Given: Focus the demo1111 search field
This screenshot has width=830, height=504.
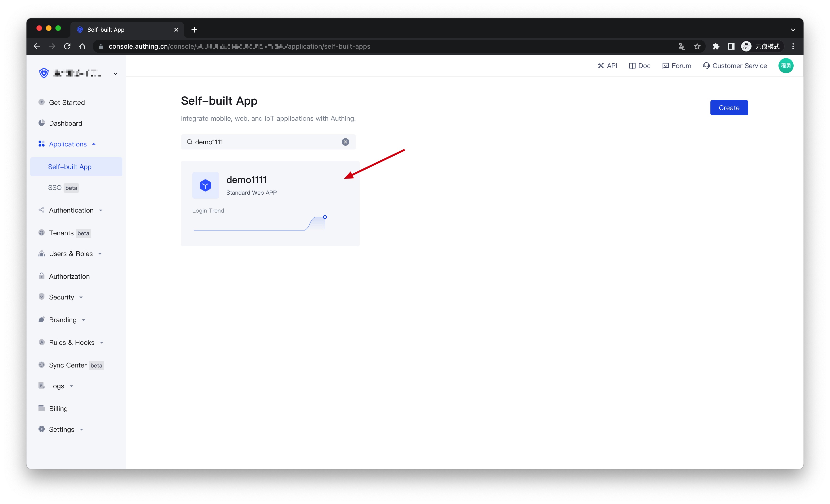Looking at the screenshot, I should [268, 142].
